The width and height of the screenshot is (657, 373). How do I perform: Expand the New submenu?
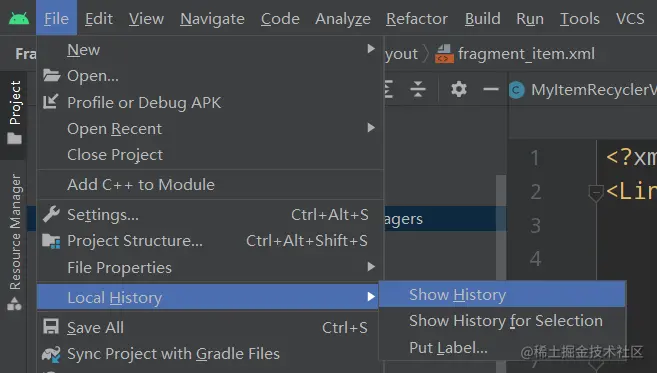pos(210,50)
